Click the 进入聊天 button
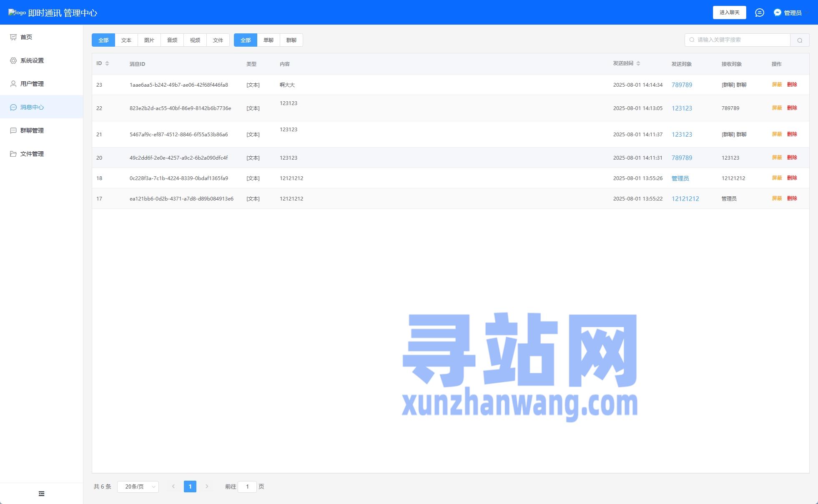 coord(730,13)
